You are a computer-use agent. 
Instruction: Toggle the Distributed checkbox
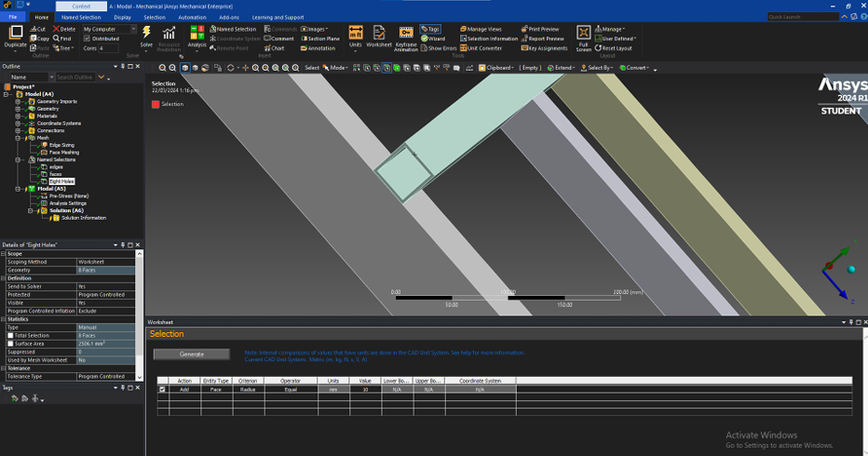tap(88, 38)
